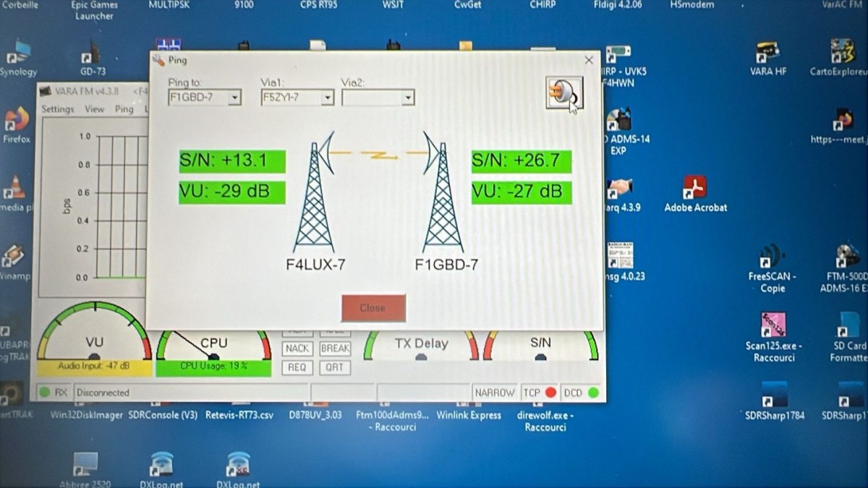This screenshot has width=868, height=488.
Task: Open the Abbree 2520 desktop shortcut
Action: (x=85, y=470)
